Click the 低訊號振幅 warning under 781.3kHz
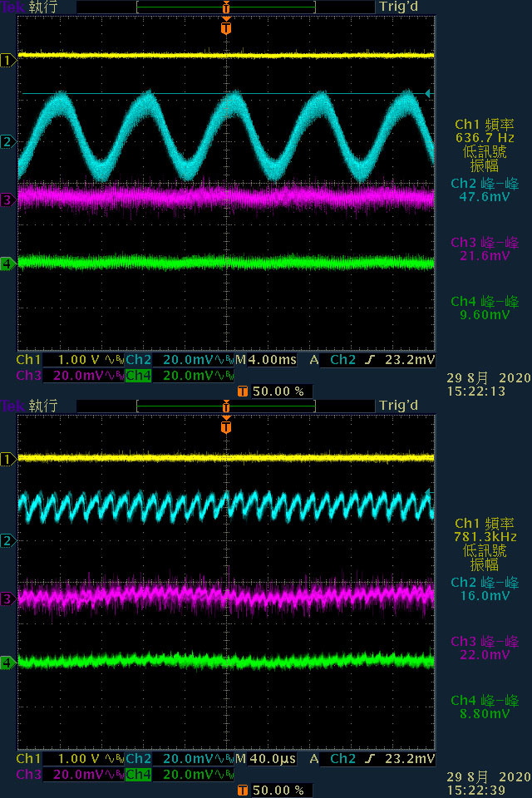The width and height of the screenshot is (532, 798). (x=484, y=557)
